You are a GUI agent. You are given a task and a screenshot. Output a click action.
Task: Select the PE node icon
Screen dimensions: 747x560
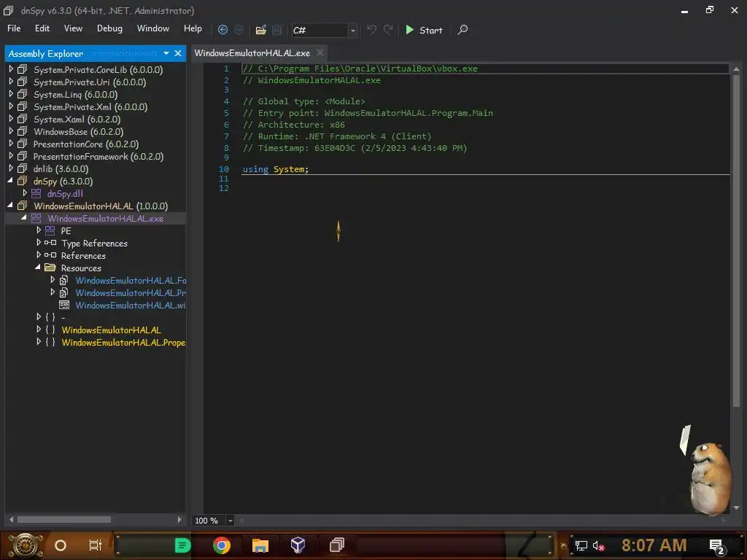click(50, 230)
